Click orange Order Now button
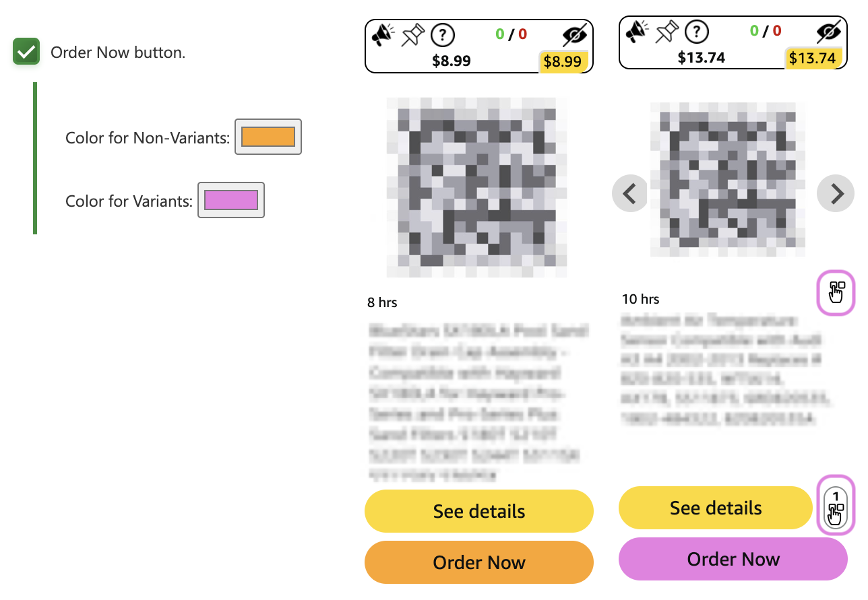The image size is (868, 600). 478,562
